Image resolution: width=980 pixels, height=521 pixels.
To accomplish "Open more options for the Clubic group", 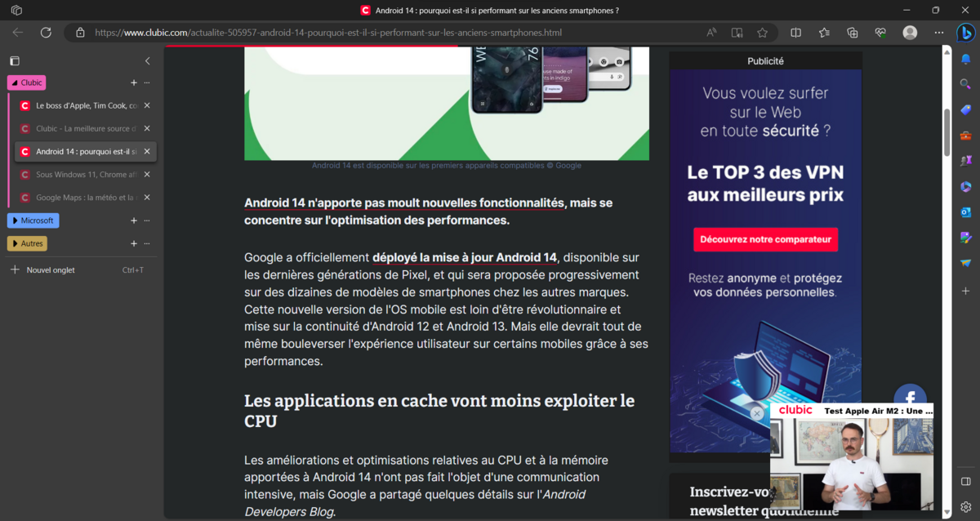I will pyautogui.click(x=147, y=82).
